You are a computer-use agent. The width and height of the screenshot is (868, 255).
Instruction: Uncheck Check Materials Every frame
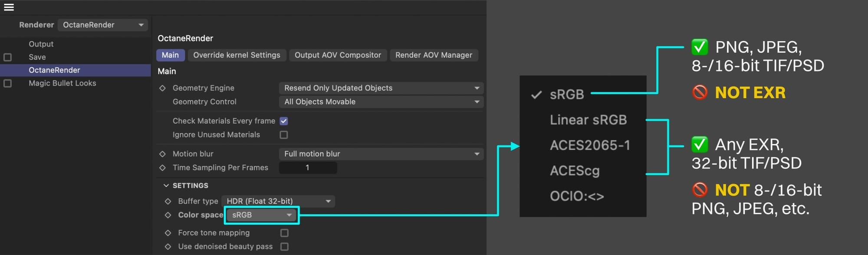click(284, 121)
